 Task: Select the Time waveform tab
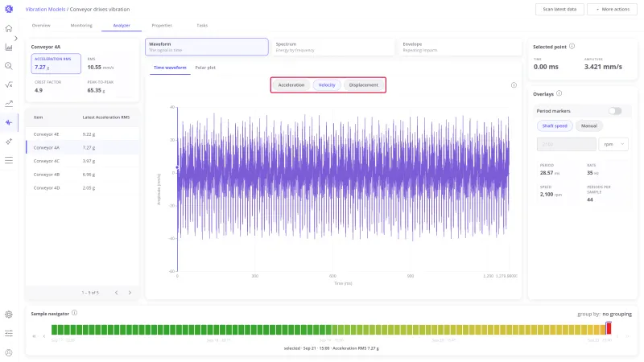point(170,68)
